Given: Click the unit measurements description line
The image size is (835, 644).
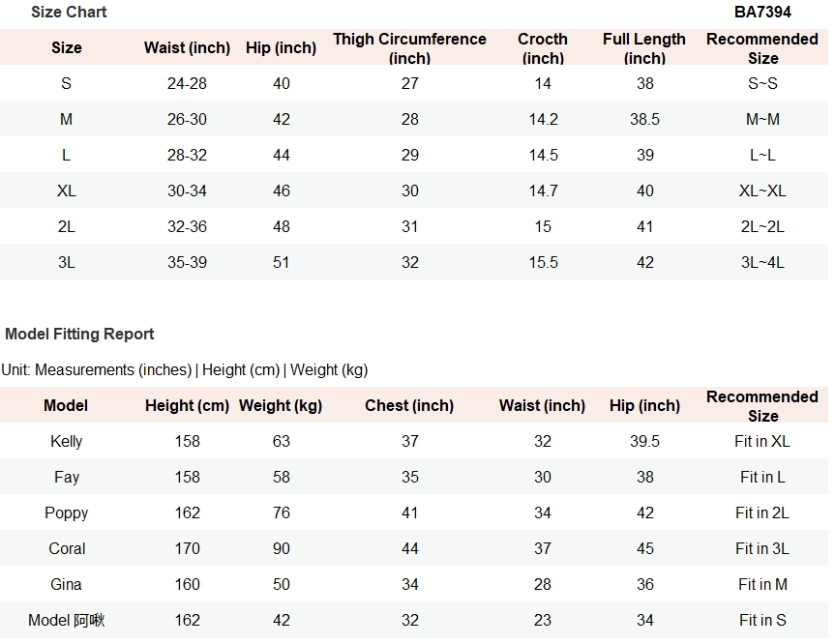Looking at the screenshot, I should pyautogui.click(x=185, y=370).
